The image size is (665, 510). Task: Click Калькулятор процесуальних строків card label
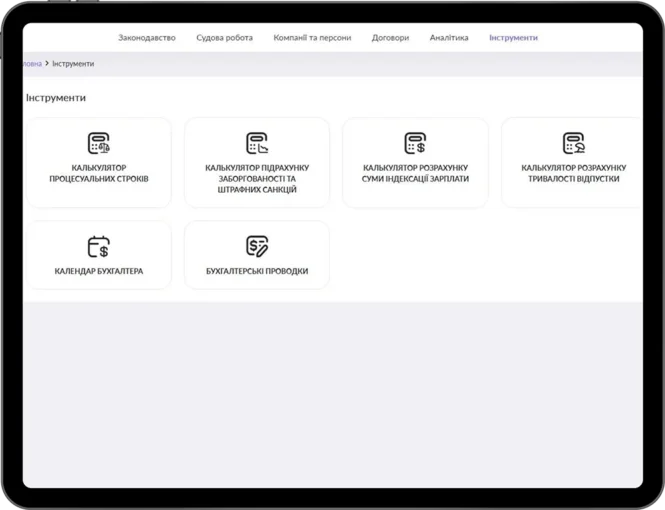tap(99, 173)
